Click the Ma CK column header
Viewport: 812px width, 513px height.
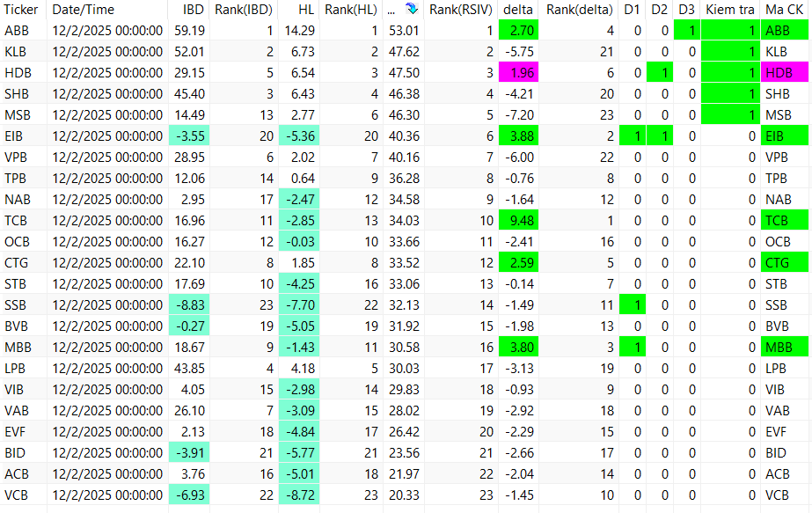(784, 10)
